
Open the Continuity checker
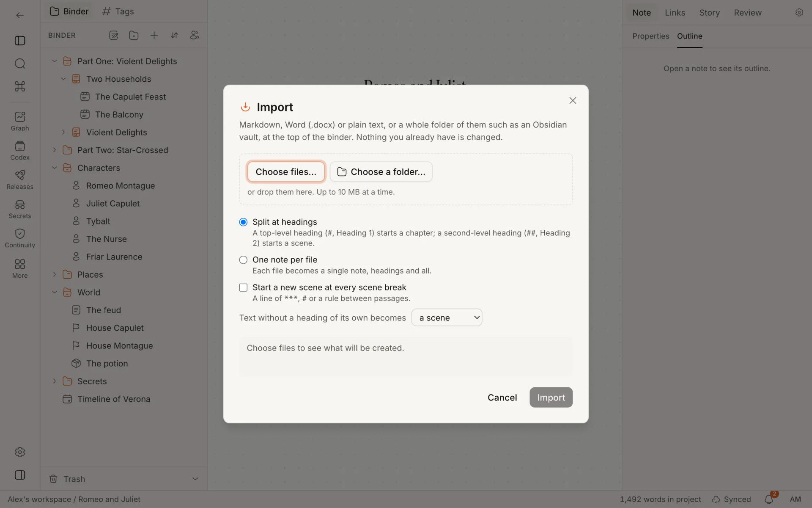20,238
